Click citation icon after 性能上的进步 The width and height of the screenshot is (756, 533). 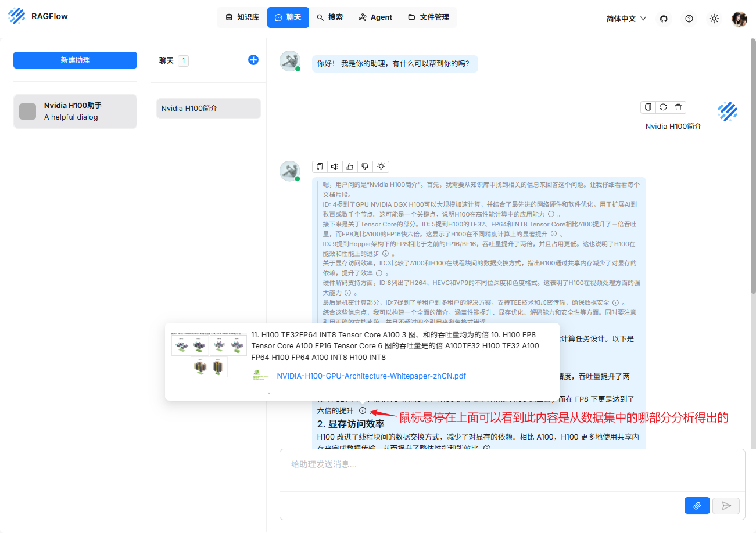click(x=386, y=254)
